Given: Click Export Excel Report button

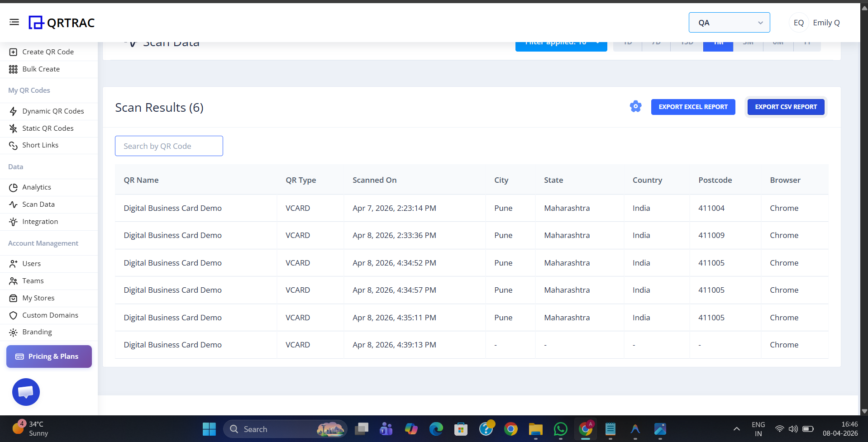Looking at the screenshot, I should click(x=693, y=107).
